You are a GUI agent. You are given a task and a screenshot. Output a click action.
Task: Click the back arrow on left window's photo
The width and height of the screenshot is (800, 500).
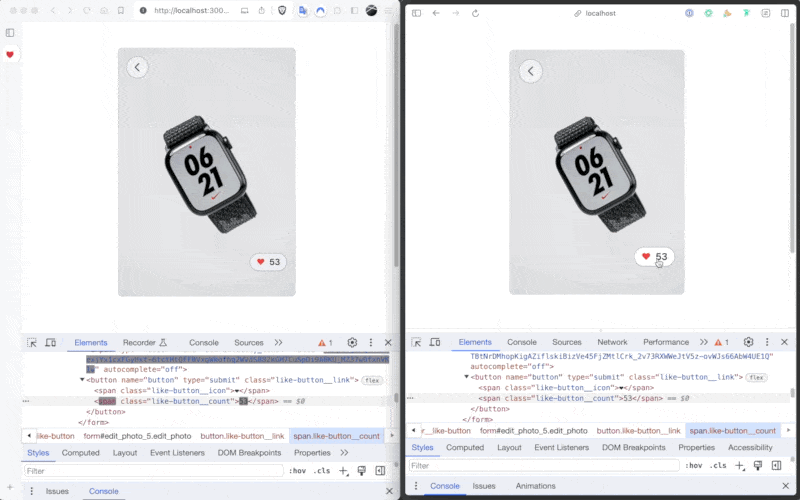pos(137,67)
